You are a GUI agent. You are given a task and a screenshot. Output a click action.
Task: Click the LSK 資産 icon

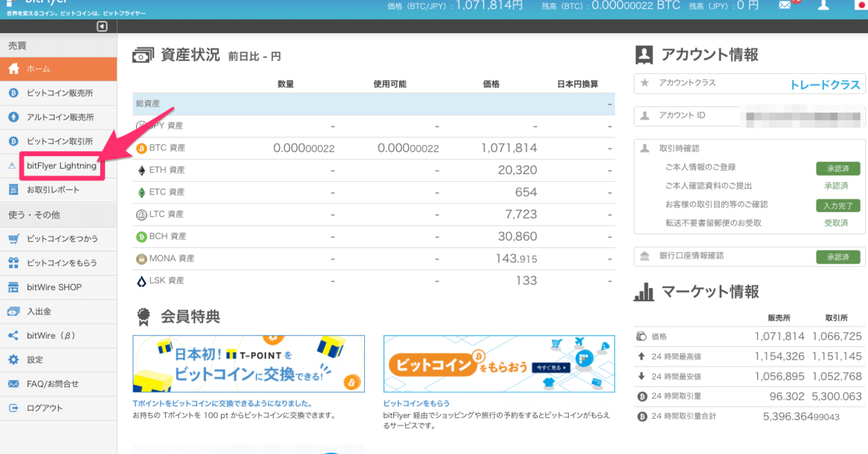pos(141,281)
